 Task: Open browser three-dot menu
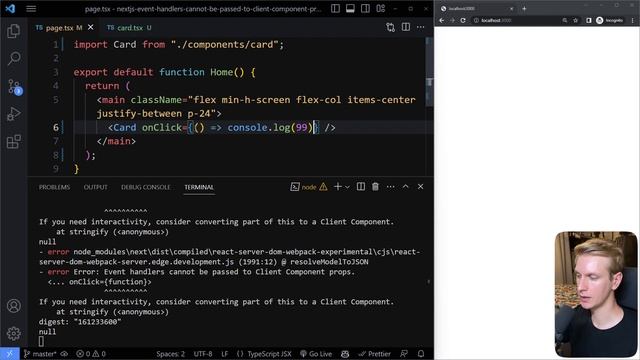pos(633,20)
